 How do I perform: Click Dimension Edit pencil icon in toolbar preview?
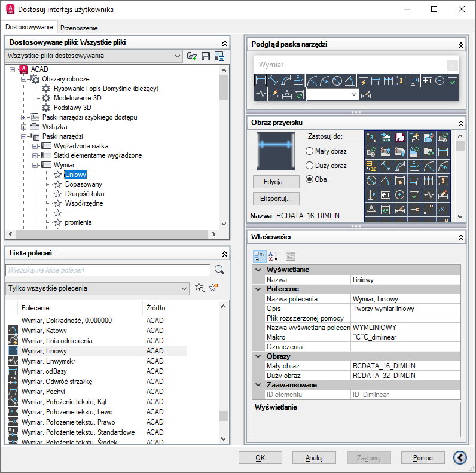[x=274, y=94]
